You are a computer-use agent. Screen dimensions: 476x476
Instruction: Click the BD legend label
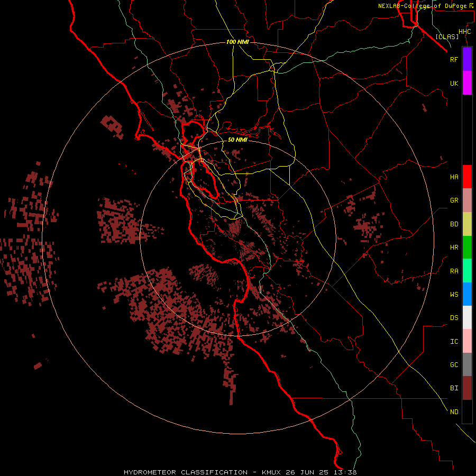454,224
